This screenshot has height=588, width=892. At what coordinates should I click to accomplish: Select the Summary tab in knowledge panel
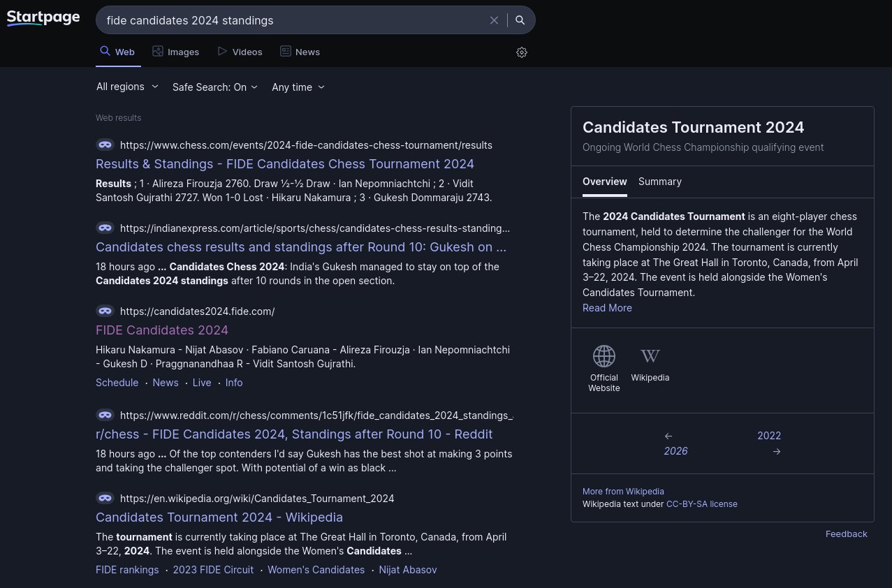coord(660,182)
